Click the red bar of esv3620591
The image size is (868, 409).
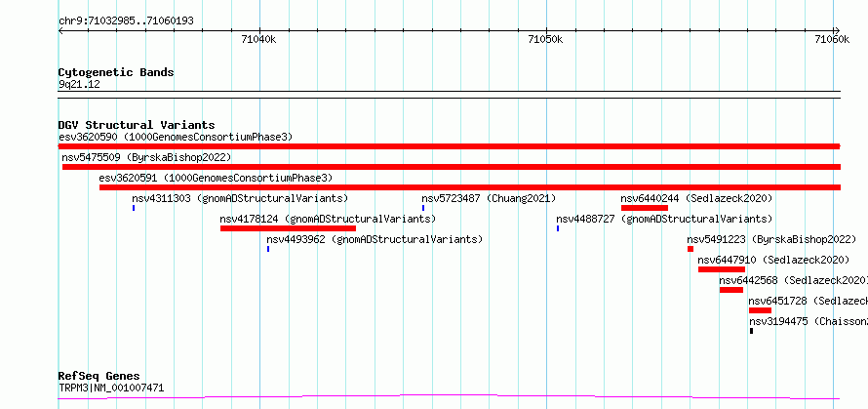(x=470, y=187)
